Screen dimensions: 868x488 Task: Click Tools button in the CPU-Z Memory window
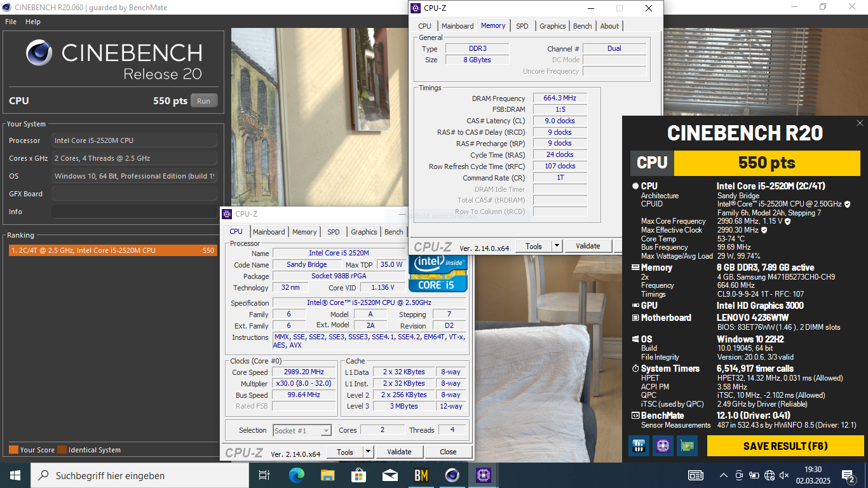tap(534, 246)
